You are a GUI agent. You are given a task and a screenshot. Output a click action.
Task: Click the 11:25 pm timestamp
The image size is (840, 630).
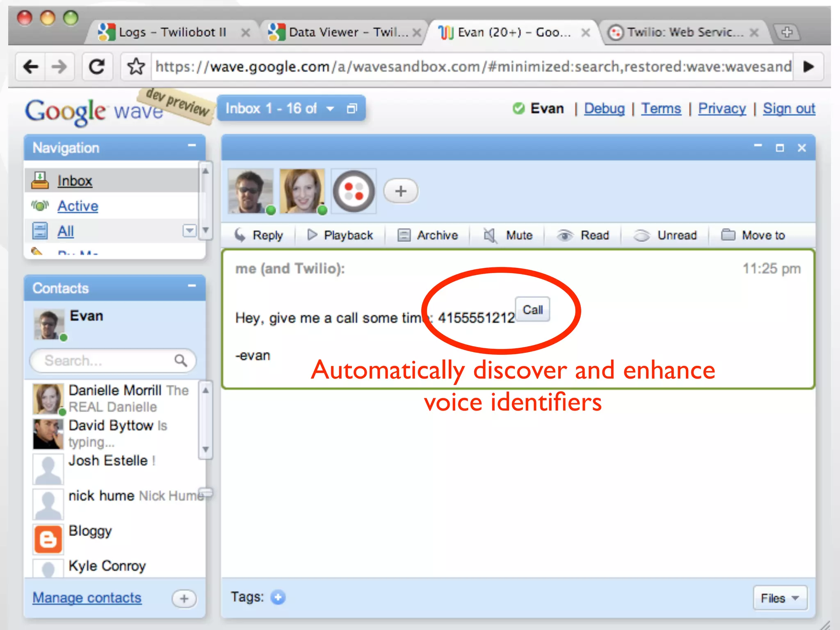[x=772, y=269]
